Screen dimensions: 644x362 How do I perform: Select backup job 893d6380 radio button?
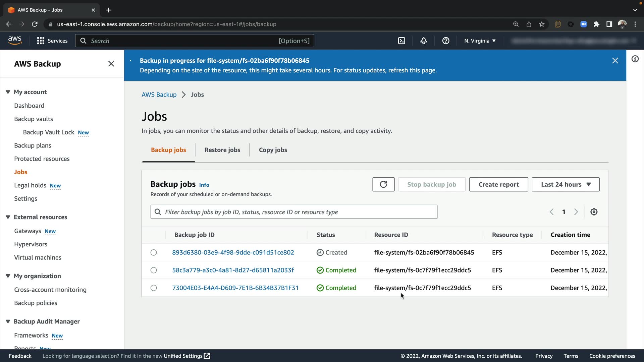pyautogui.click(x=154, y=252)
